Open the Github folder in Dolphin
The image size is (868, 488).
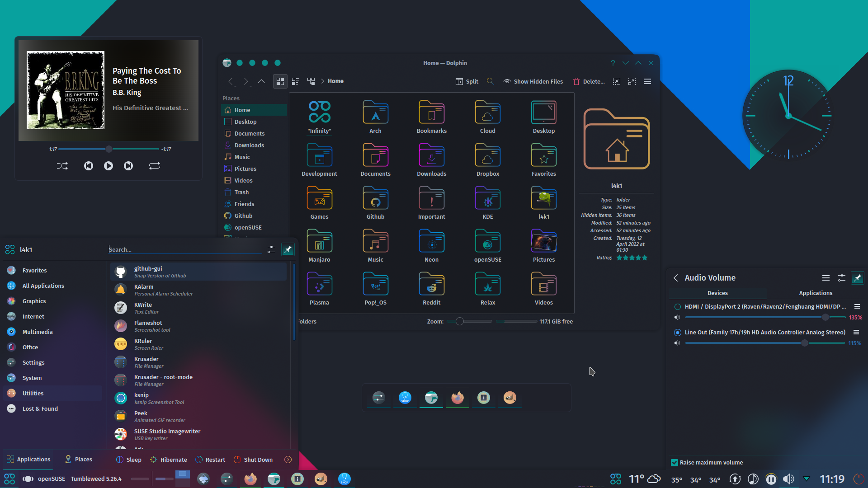click(x=375, y=202)
